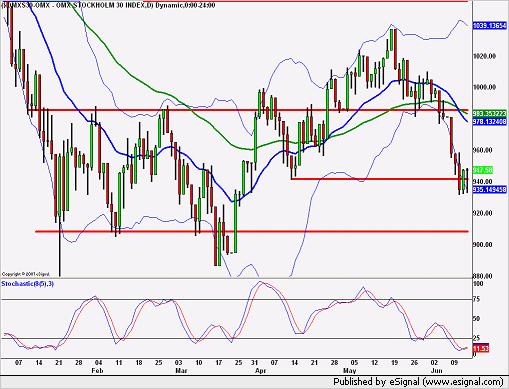
Task: Click the blue 935.149458 lower band label
Action: click(490, 189)
